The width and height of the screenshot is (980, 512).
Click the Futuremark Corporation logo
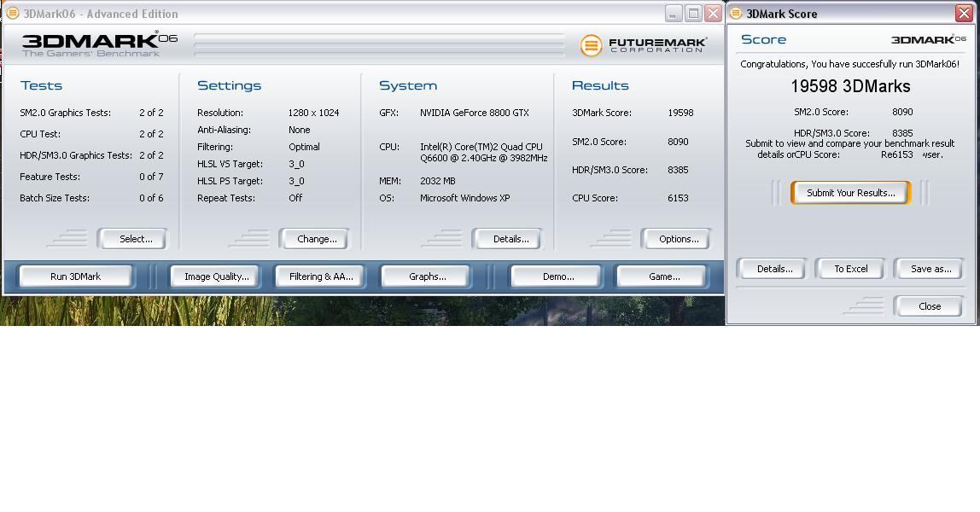tap(644, 45)
